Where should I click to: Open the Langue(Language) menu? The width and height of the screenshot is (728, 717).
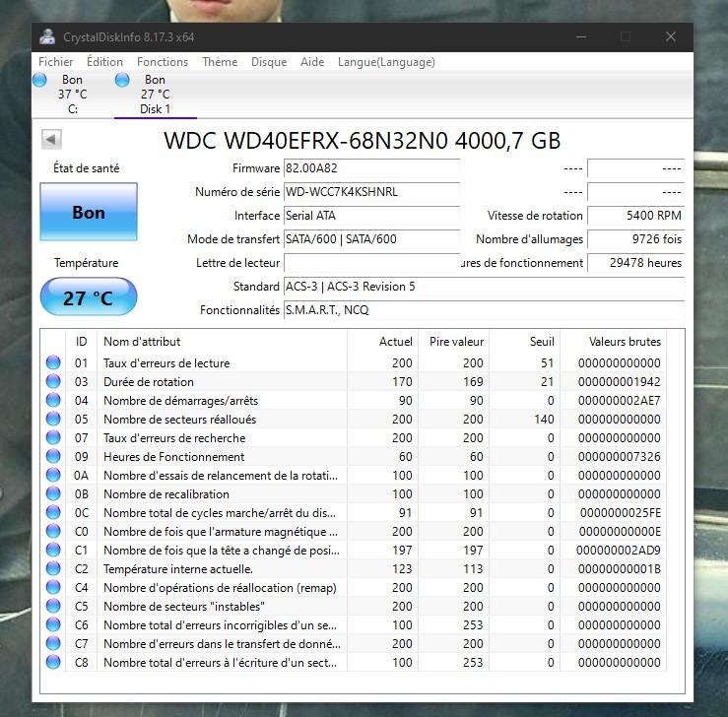(x=386, y=62)
